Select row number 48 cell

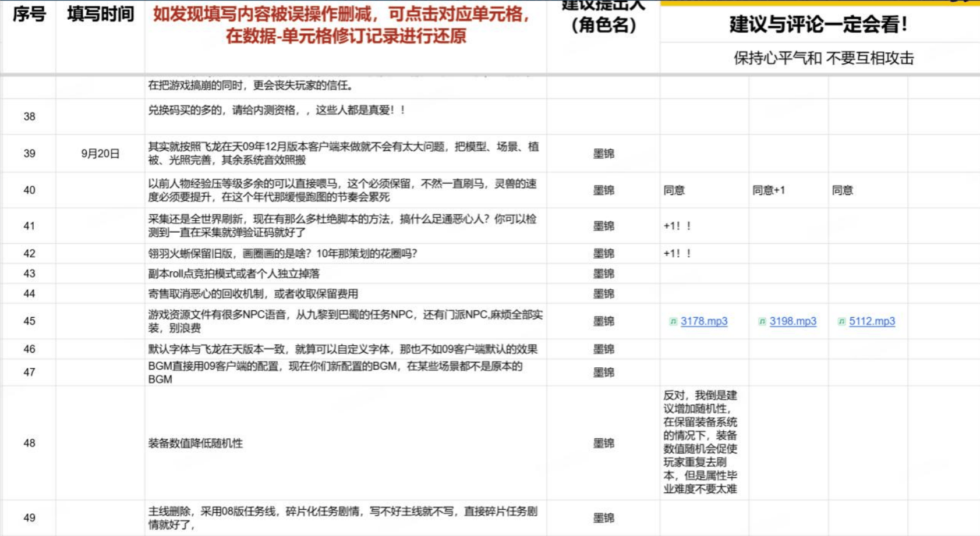pyautogui.click(x=29, y=443)
